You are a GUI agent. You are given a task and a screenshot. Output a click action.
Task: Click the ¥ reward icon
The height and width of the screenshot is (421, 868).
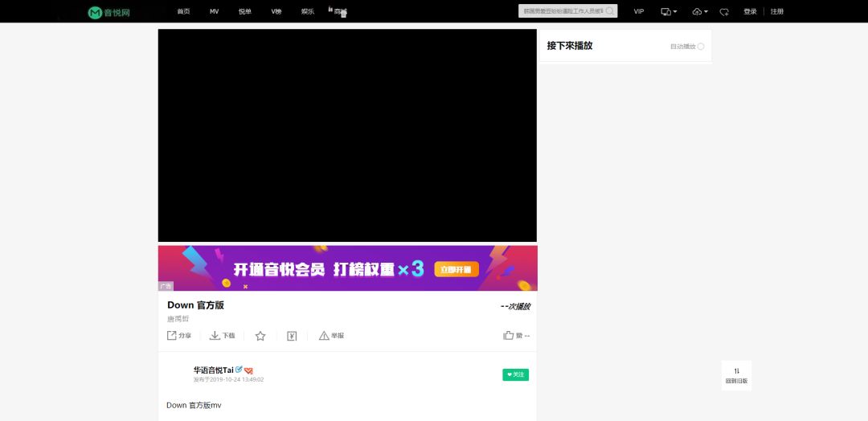click(292, 336)
